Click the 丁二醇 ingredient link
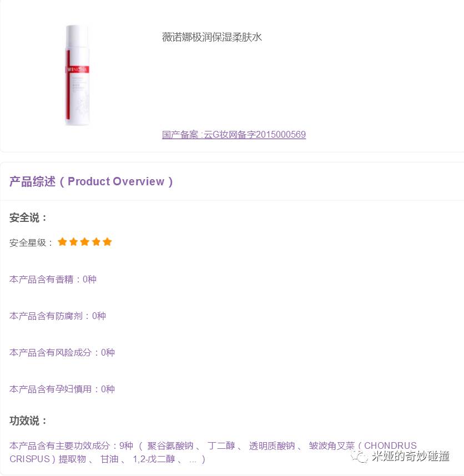 coord(221,445)
